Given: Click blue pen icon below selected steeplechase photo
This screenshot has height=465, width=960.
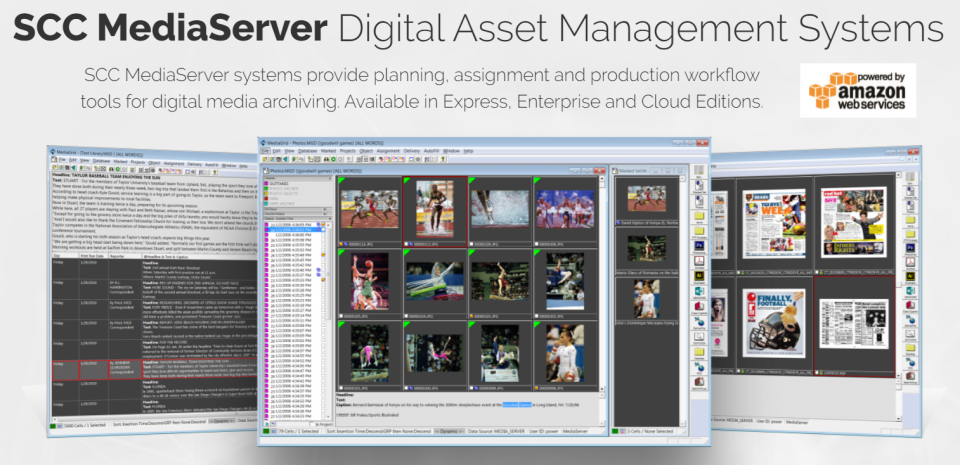Looking at the screenshot, I should click(x=411, y=244).
